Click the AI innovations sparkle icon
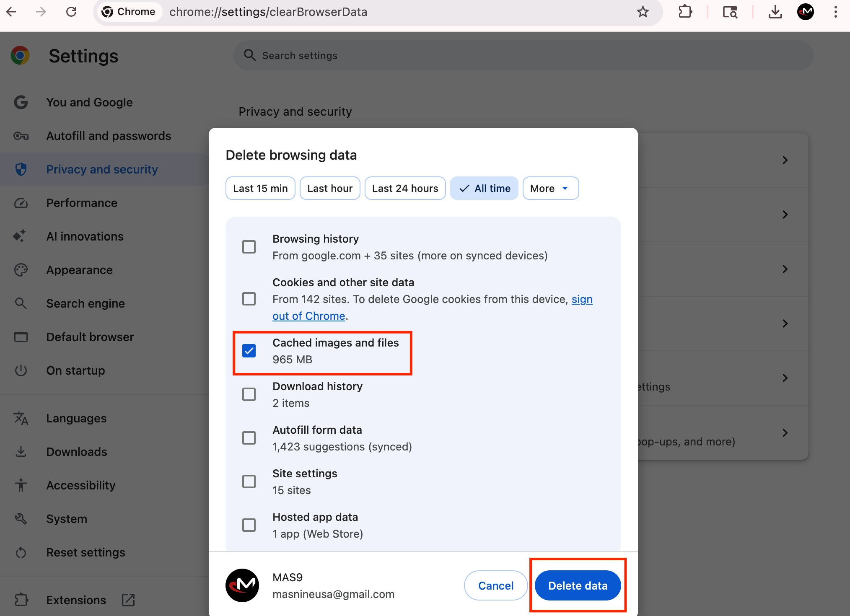Image resolution: width=850 pixels, height=616 pixels. click(x=21, y=236)
